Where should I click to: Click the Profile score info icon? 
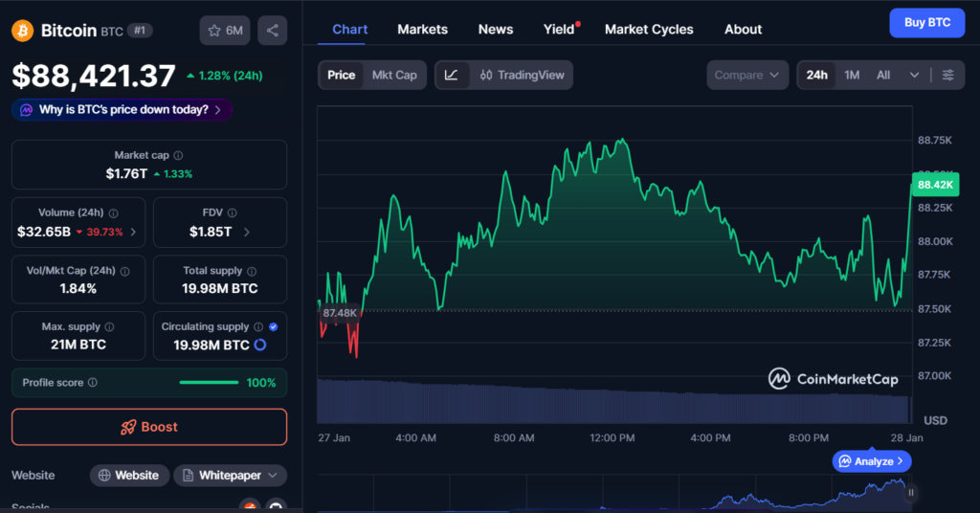[x=93, y=383]
